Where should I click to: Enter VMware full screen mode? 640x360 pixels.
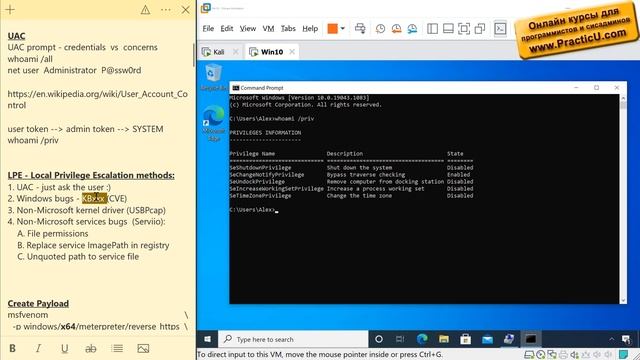pos(464,29)
